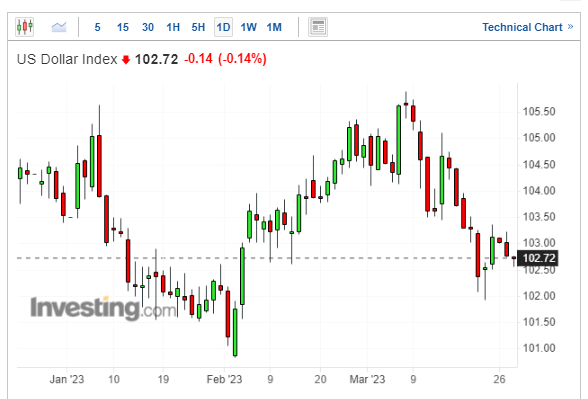Click the Jan '23 date axis label
This screenshot has width=588, height=399.
(67, 380)
